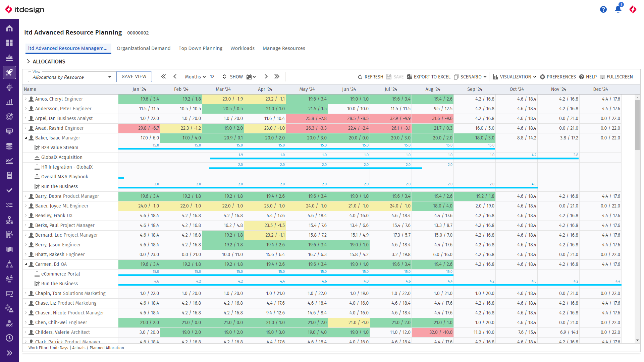Expand Baker, Isaac Manager row
The height and width of the screenshot is (362, 644).
pyautogui.click(x=25, y=137)
